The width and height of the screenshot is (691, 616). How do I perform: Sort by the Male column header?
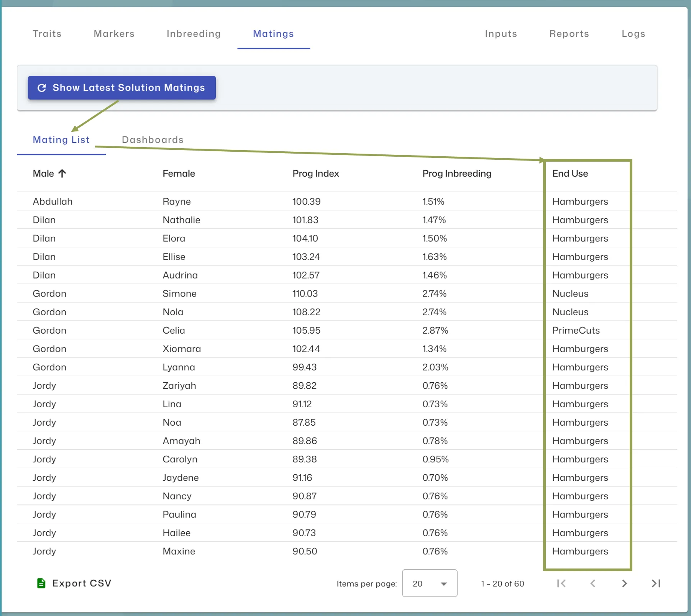tap(43, 174)
